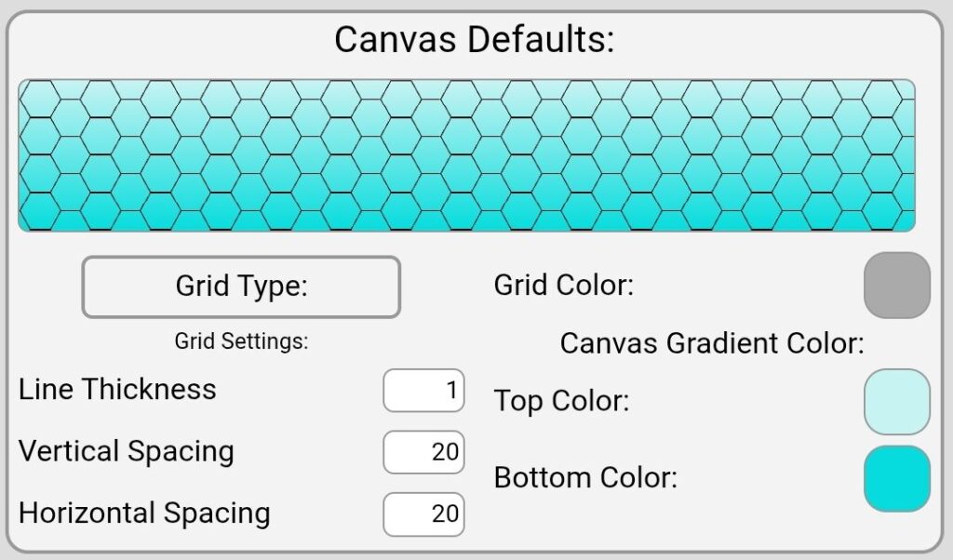Open the Top Color swatch picker
Screen dimensions: 953x560
tap(897, 402)
